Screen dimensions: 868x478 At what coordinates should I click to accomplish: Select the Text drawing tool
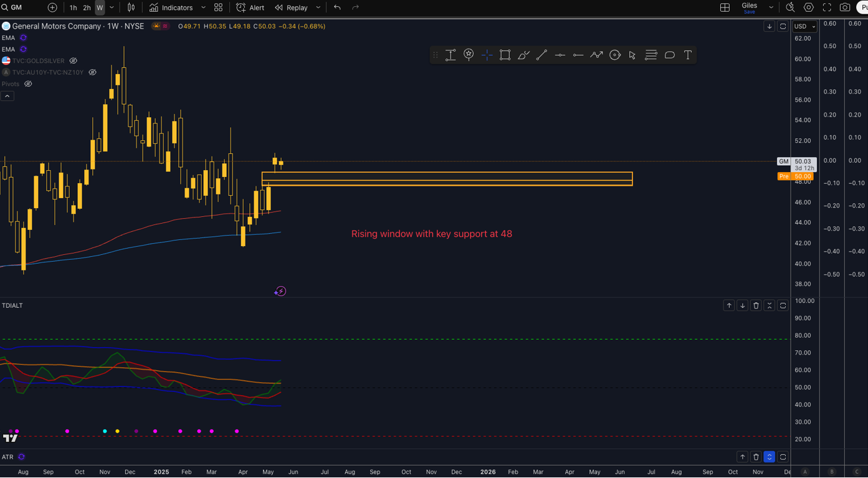(x=688, y=55)
